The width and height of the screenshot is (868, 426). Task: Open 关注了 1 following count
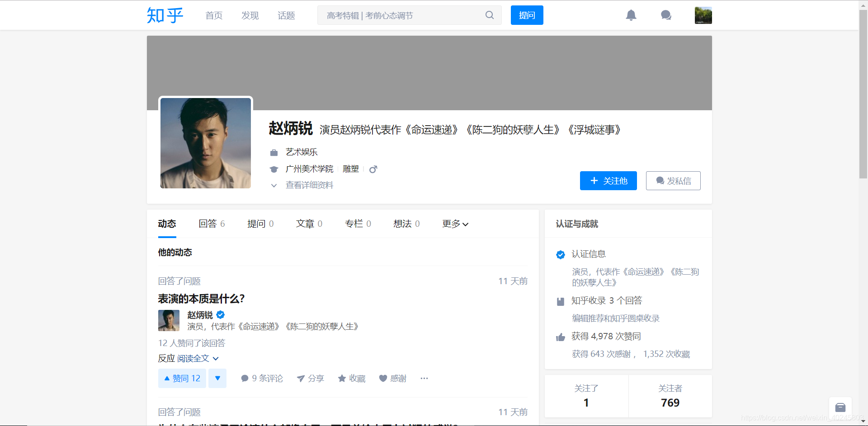click(586, 396)
